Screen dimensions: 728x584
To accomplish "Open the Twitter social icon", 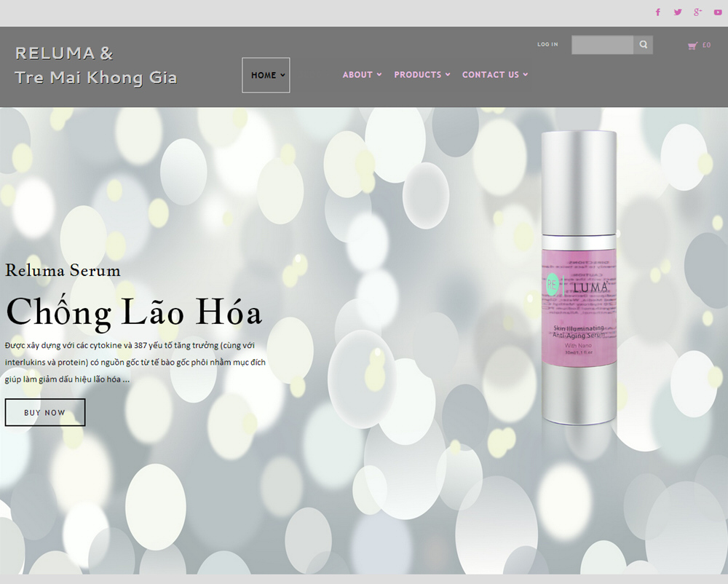I will point(678,12).
